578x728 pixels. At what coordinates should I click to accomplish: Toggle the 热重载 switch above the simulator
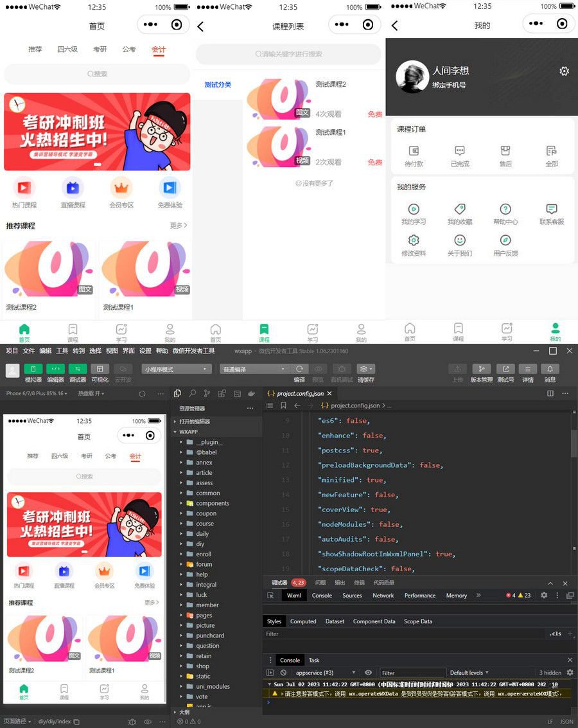(x=91, y=393)
